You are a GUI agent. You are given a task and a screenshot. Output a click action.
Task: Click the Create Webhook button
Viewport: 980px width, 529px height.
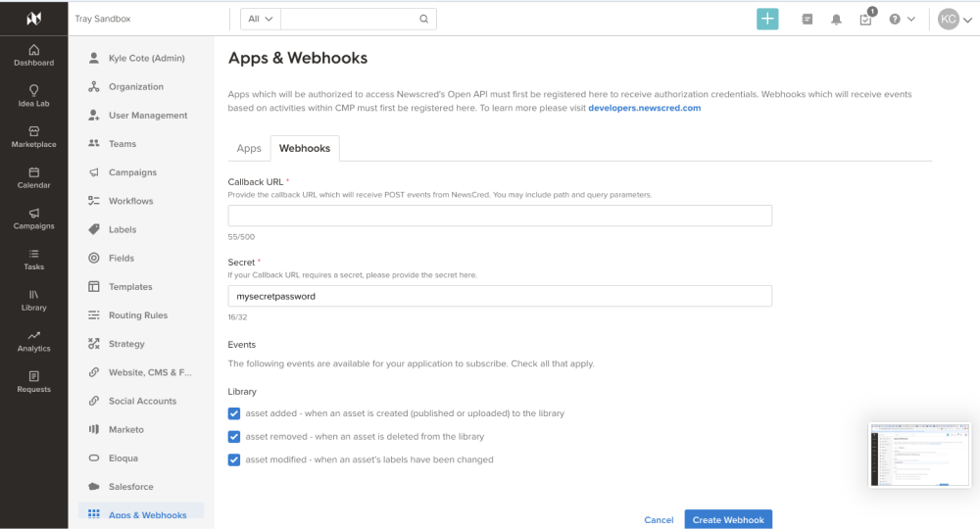point(728,519)
